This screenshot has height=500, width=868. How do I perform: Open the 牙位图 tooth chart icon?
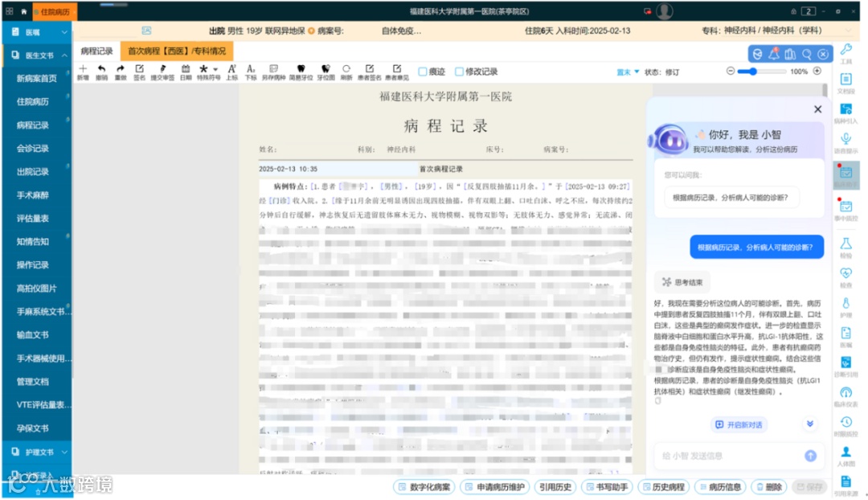coord(325,69)
